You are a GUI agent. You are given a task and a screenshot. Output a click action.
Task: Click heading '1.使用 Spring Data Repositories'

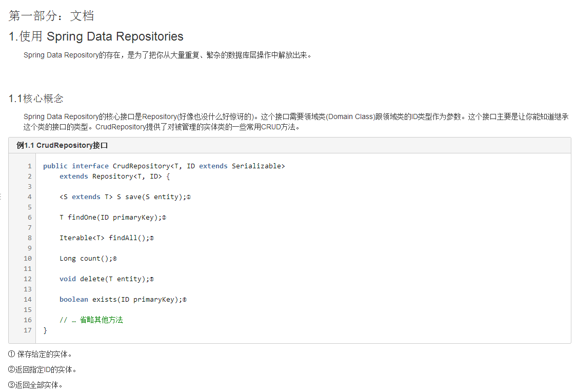point(96,36)
